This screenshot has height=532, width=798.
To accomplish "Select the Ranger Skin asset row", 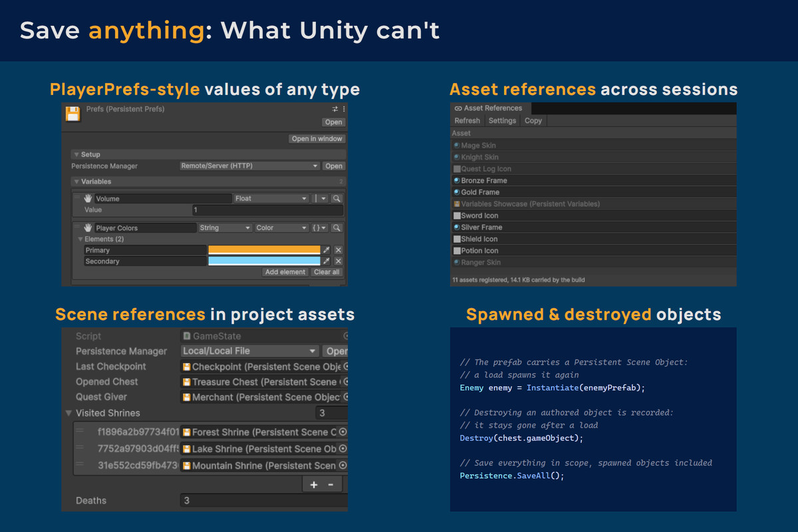I will [x=594, y=263].
